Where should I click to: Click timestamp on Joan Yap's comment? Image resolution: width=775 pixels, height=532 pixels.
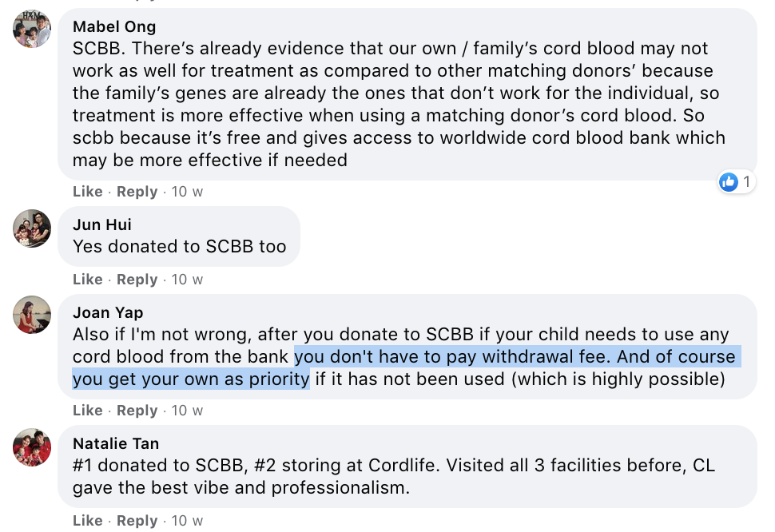(x=187, y=411)
